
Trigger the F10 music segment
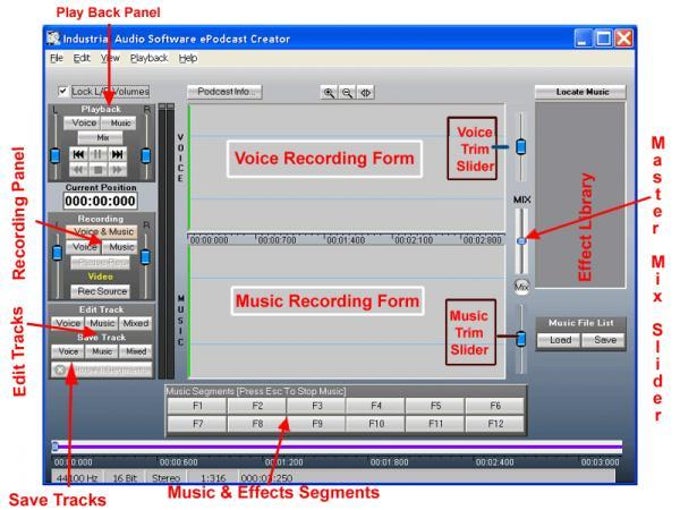[376, 424]
